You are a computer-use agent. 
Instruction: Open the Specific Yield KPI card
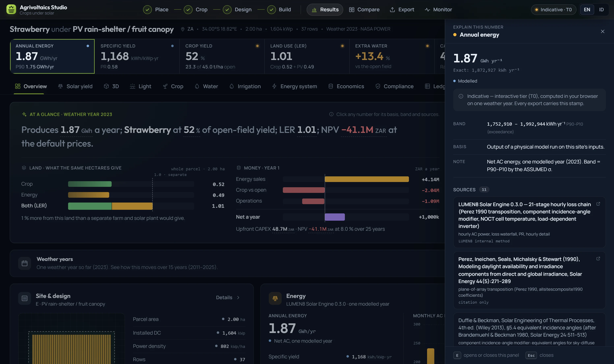[137, 56]
